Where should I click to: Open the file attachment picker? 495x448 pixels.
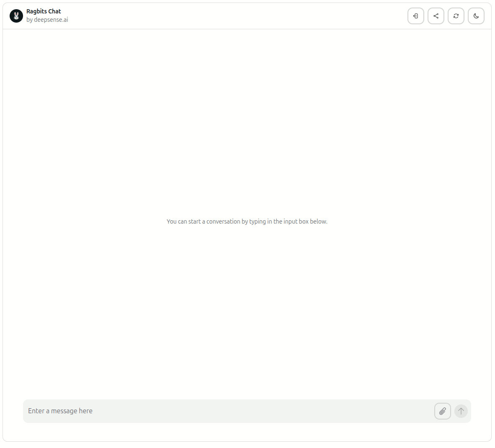[x=442, y=411]
